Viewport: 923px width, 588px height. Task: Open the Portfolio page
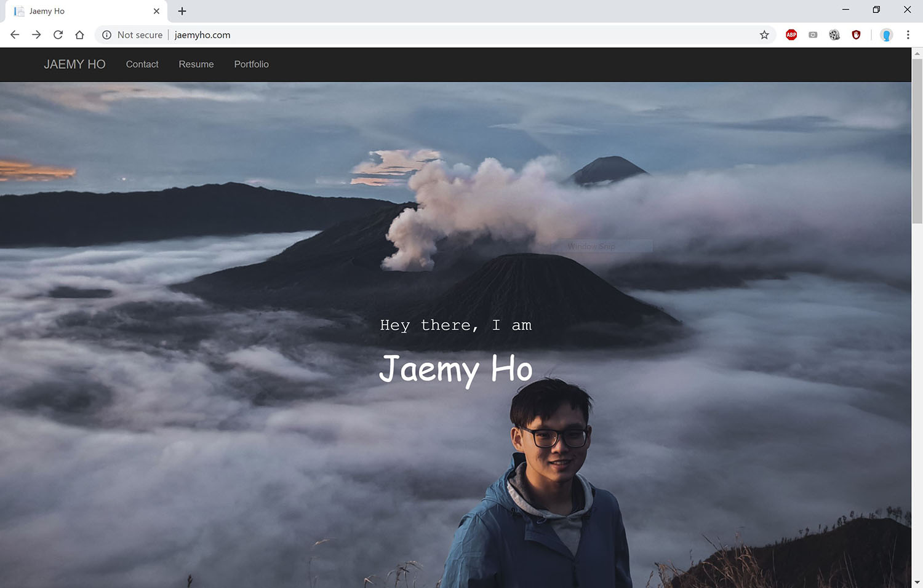coord(251,65)
